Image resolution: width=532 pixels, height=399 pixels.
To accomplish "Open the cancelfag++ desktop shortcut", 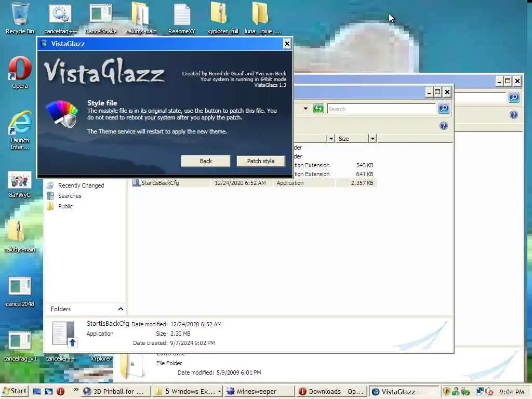I will pos(60,18).
